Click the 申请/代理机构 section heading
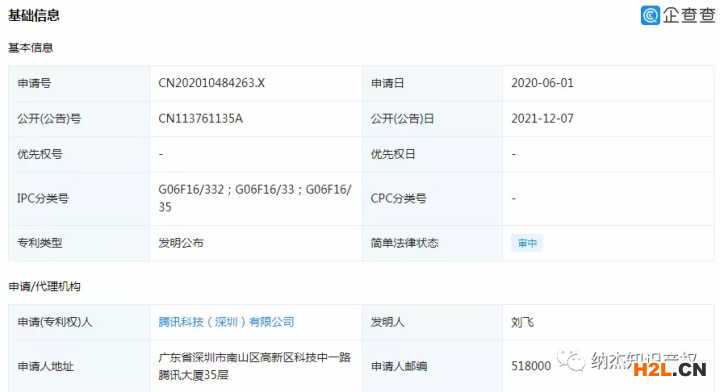The width and height of the screenshot is (720, 392). [x=45, y=286]
